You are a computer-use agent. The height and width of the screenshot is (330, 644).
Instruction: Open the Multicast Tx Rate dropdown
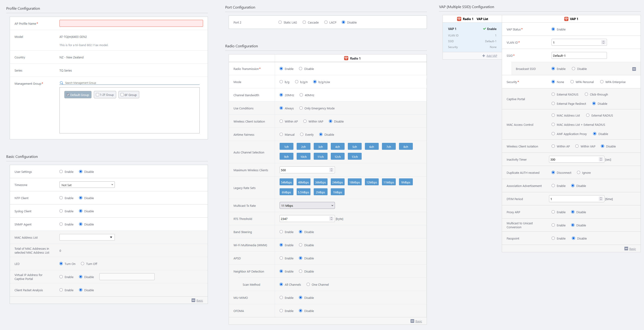click(307, 206)
